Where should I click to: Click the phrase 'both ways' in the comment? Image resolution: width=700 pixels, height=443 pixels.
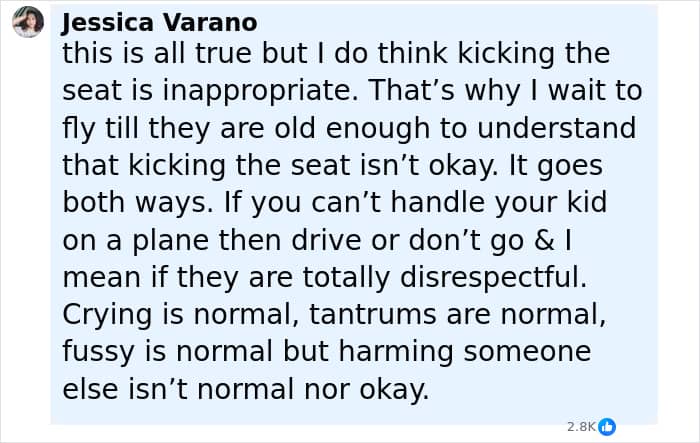[138, 203]
